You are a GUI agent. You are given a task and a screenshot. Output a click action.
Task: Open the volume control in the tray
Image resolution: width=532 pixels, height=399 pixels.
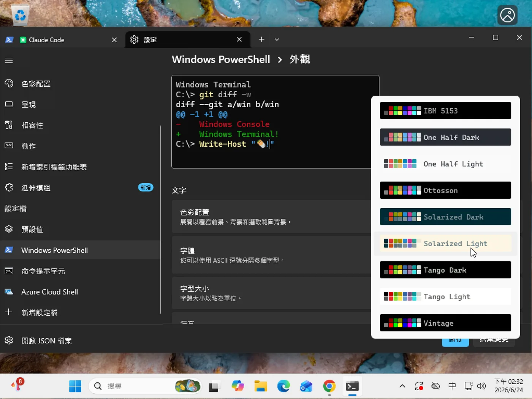481,386
